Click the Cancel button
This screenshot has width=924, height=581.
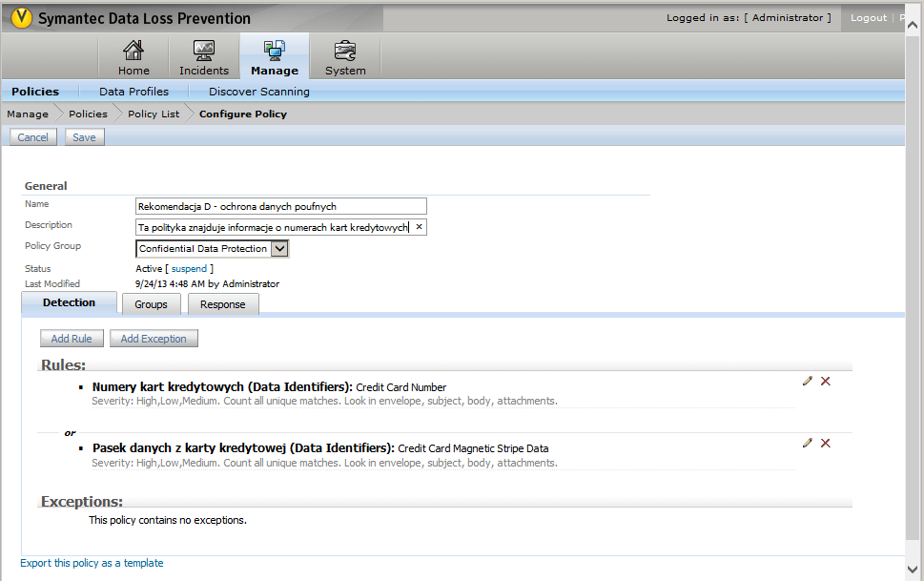(x=33, y=137)
